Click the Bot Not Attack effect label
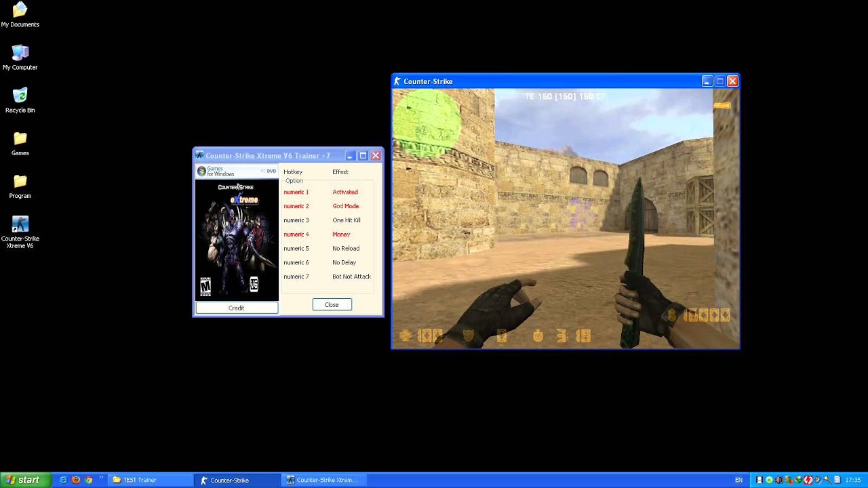Screen dimensions: 868x488 click(352, 277)
